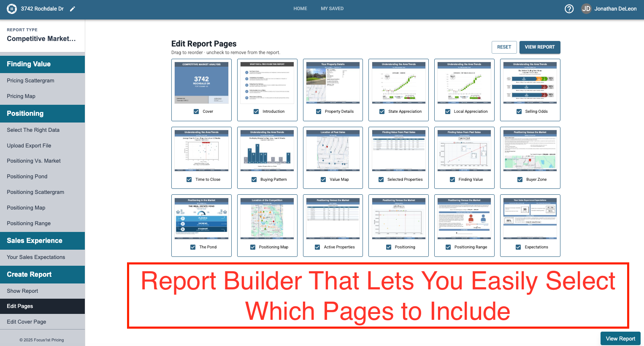Viewport: 644px width, 346px height.
Task: Select the Selling Odds page thumbnail
Action: (530, 83)
